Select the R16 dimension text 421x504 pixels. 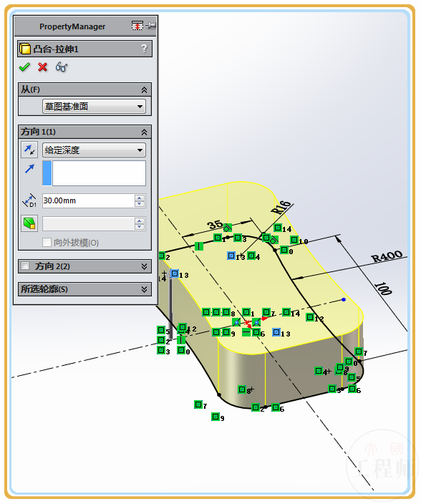tap(281, 207)
